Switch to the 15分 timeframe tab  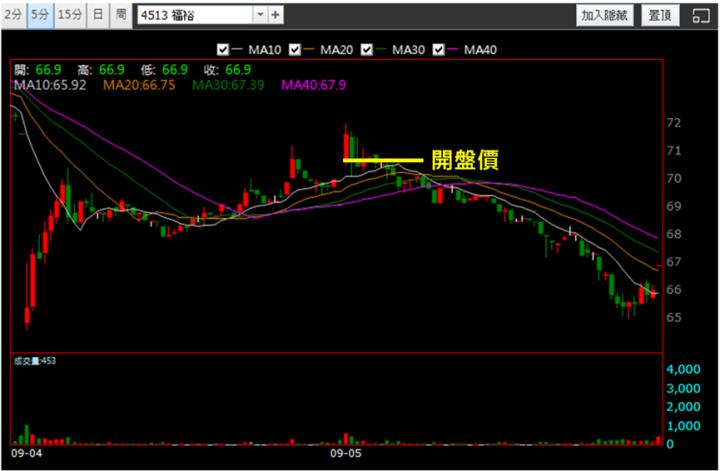pyautogui.click(x=70, y=15)
